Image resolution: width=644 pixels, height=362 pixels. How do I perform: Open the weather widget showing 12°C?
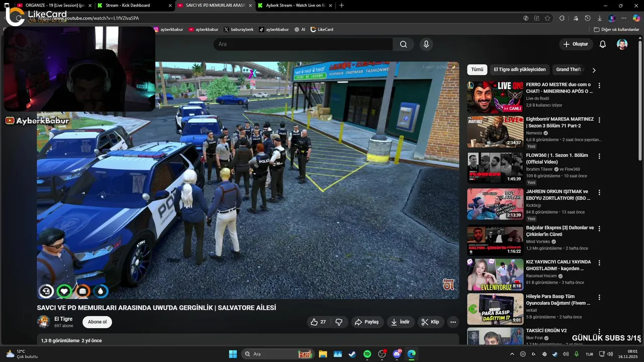coord(21,354)
